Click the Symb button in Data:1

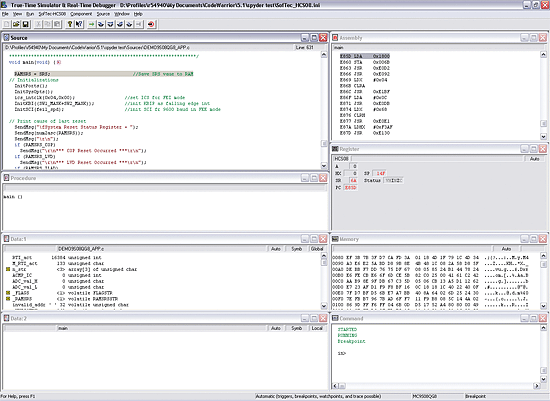coord(297,249)
